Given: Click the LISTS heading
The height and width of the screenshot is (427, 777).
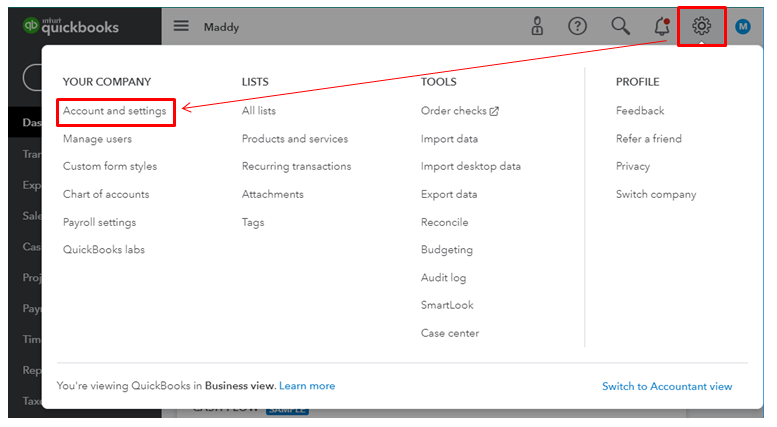Looking at the screenshot, I should tap(255, 82).
